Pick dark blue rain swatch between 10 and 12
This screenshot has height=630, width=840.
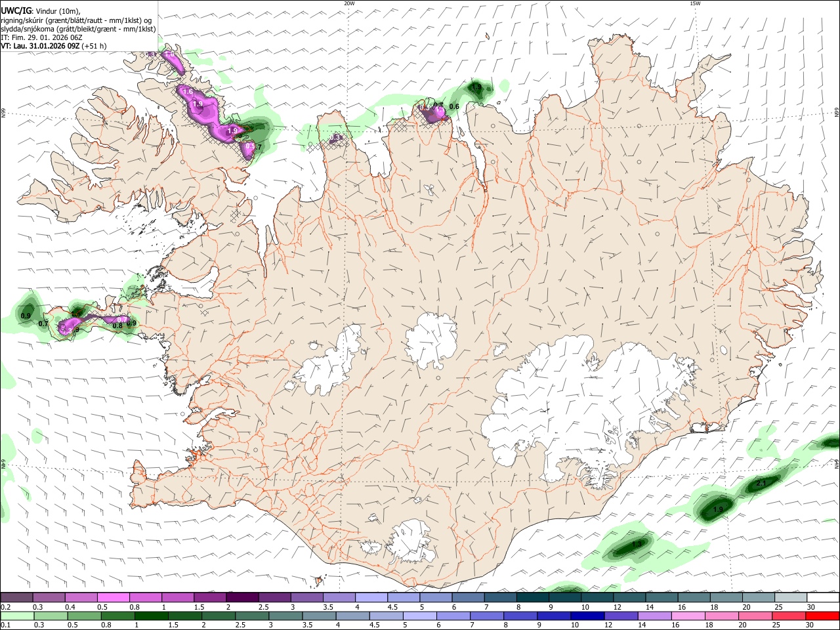[588, 616]
